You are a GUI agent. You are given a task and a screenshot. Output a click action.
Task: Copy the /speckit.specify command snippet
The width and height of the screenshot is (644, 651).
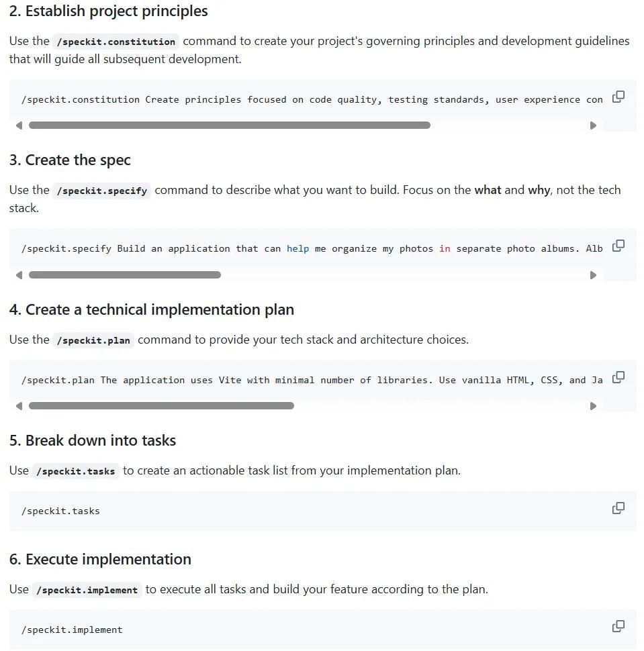[618, 246]
